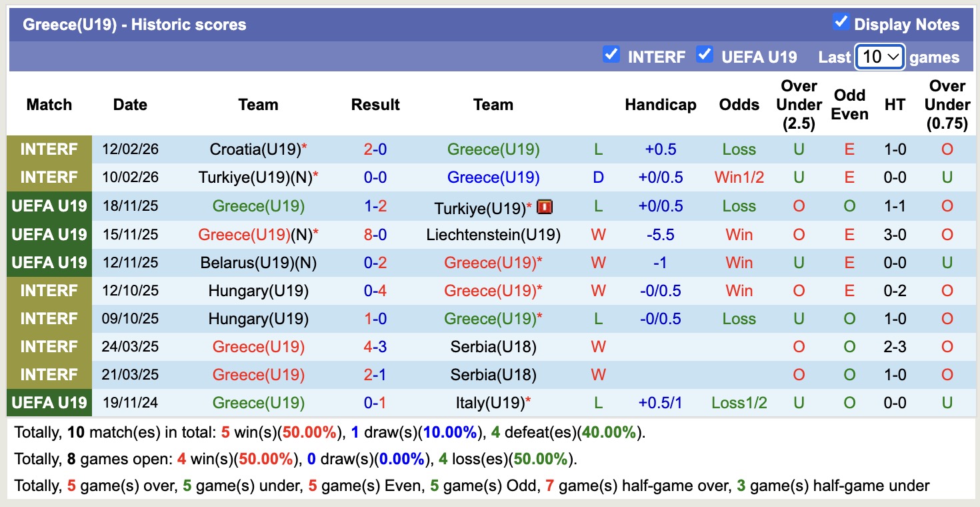Open the Last 10 games dropdown
The height and width of the screenshot is (507, 980).
point(879,57)
